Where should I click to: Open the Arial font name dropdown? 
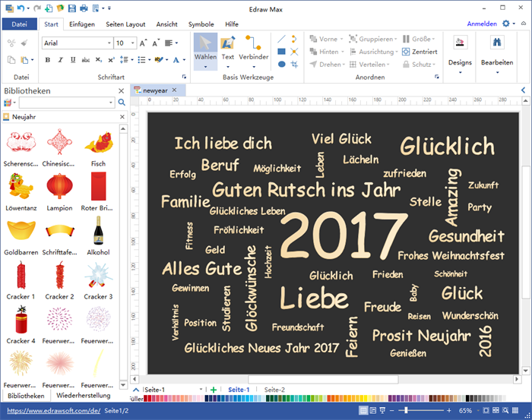109,43
